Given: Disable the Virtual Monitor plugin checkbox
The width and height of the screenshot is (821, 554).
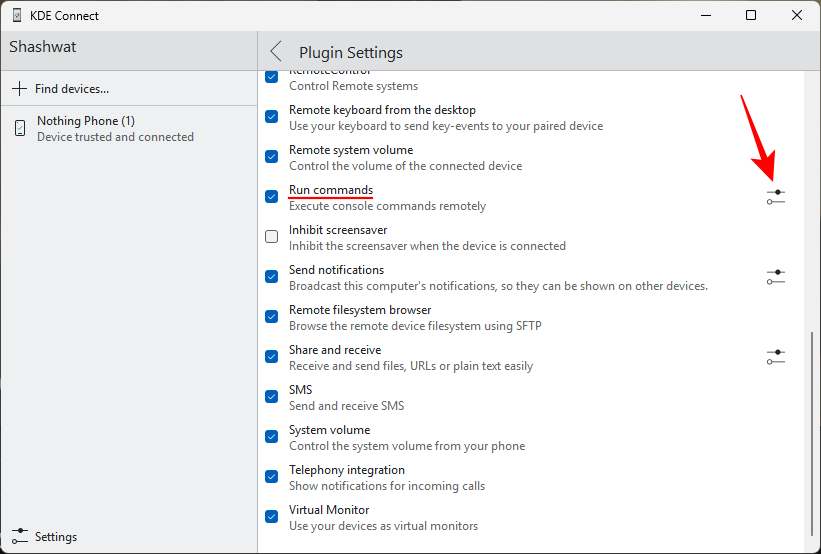Looking at the screenshot, I should [x=272, y=517].
